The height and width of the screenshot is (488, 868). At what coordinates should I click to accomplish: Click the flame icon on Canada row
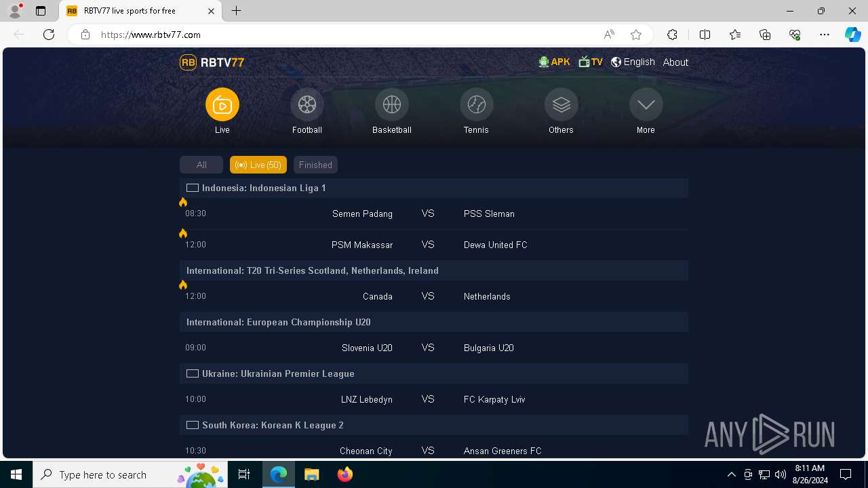(x=183, y=285)
